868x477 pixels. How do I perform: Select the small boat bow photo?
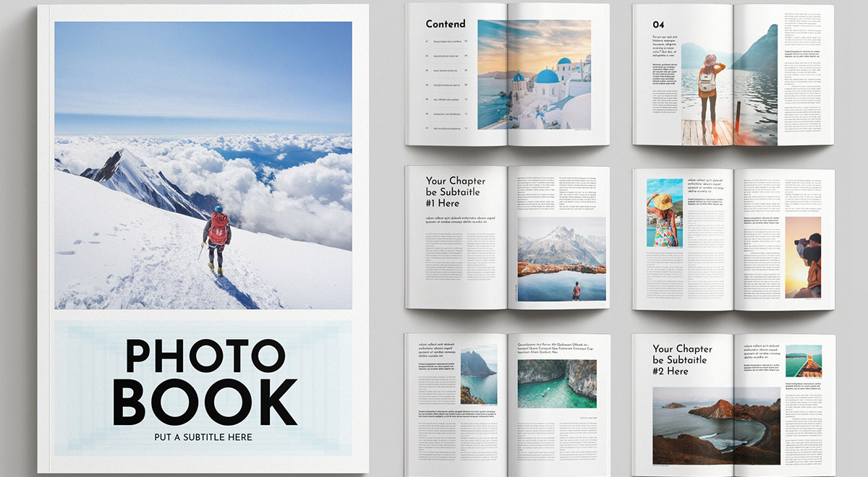(803, 361)
